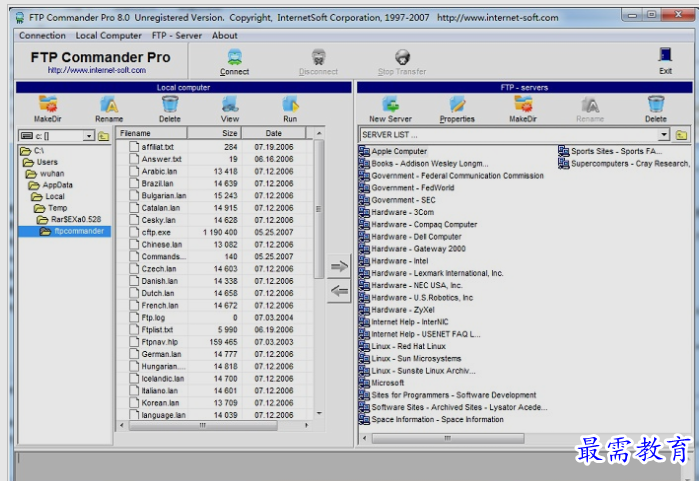Viewport: 699px width, 481px height.
Task: Click the Connect toolbar icon
Action: coord(234,57)
